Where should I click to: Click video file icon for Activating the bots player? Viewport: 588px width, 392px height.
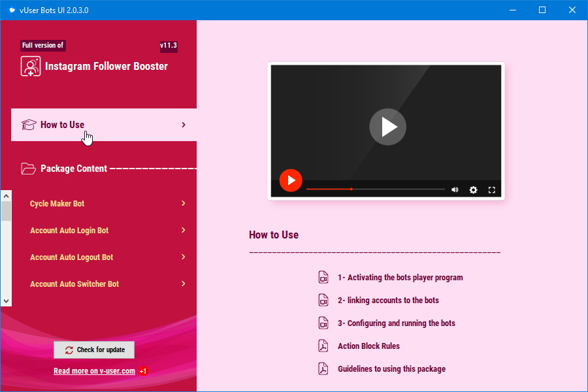323,277
